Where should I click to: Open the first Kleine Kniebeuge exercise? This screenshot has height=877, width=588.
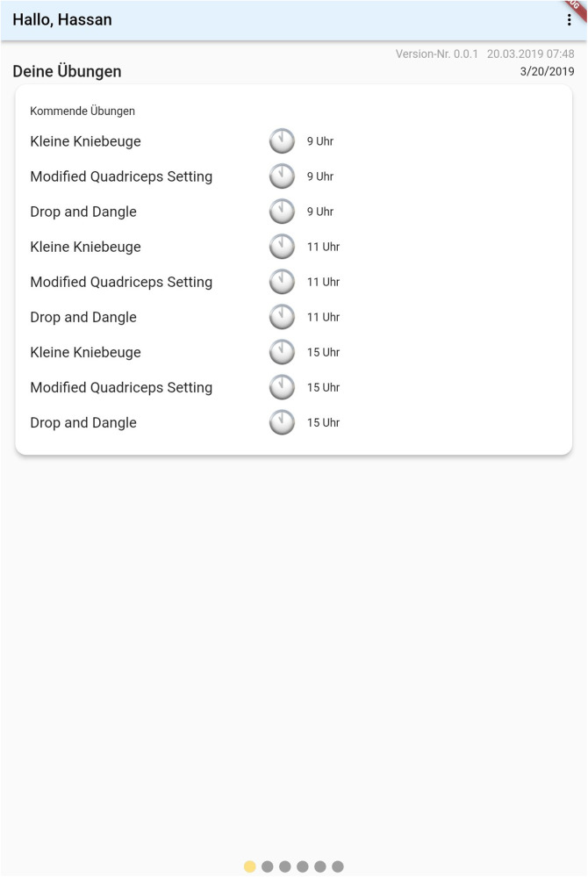pos(85,141)
